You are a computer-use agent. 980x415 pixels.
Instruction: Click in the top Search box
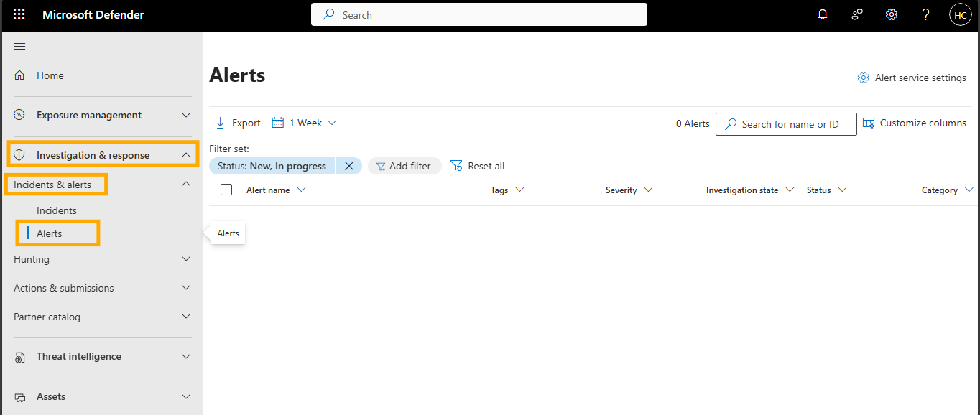coord(479,14)
